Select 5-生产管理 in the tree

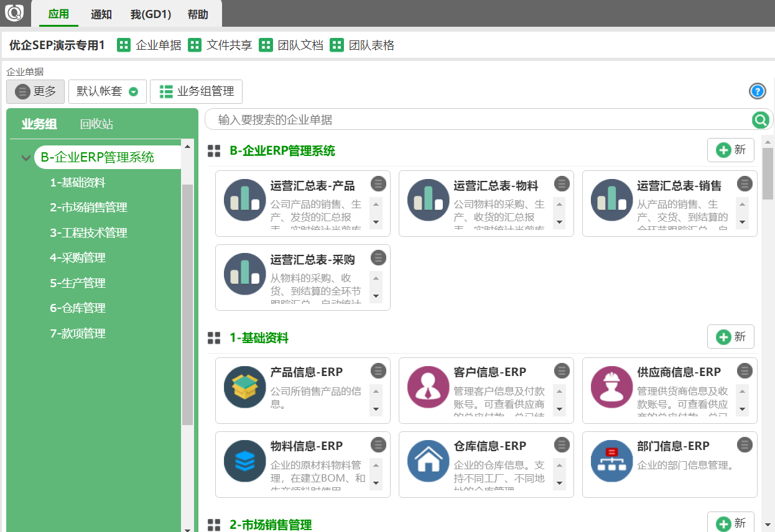click(78, 283)
